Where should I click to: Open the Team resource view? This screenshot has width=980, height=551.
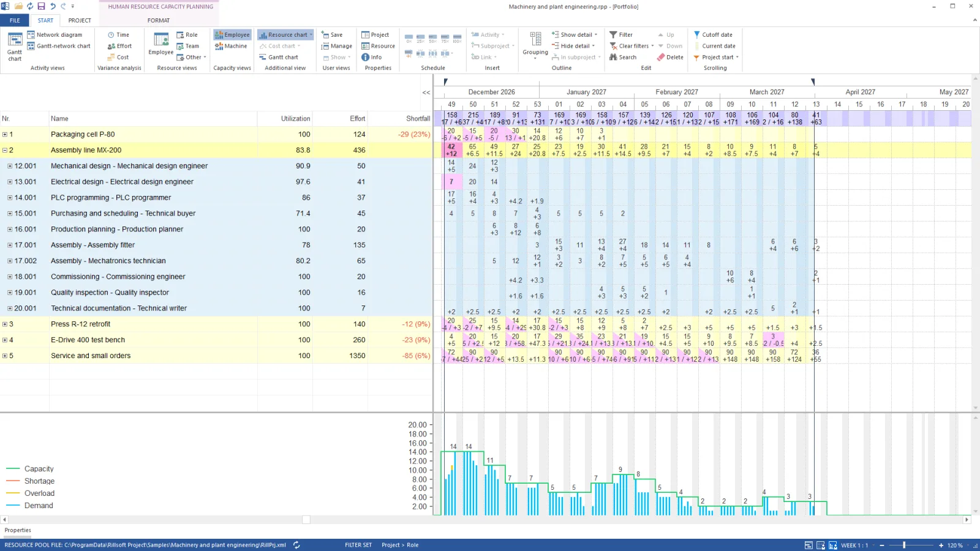(x=187, y=46)
